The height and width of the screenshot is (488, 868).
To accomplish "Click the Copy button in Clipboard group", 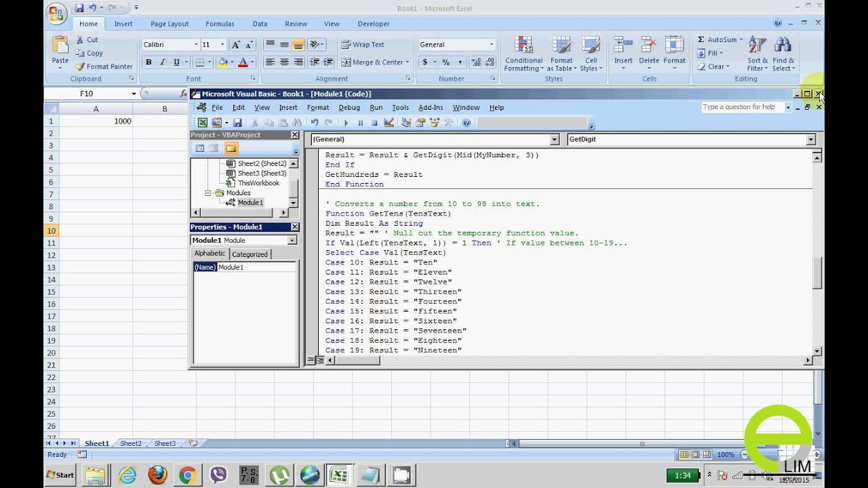I will (90, 53).
